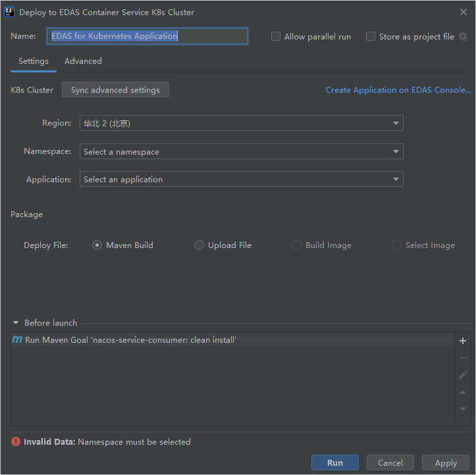
Task: Switch to the Advanced tab
Action: pos(83,61)
